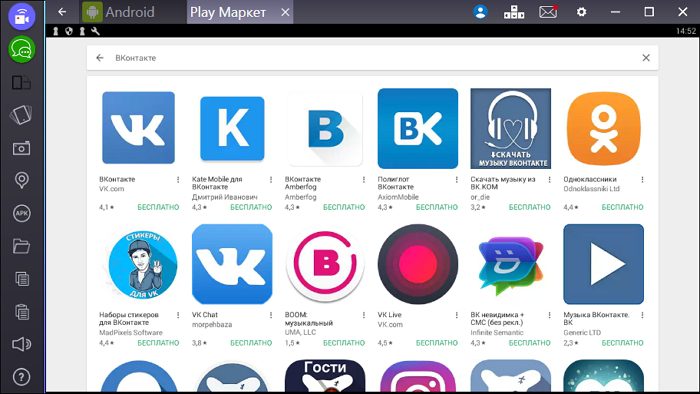This screenshot has height=394, width=700.
Task: Open the ВКонтакте Amberfog app icon
Action: coord(325,129)
